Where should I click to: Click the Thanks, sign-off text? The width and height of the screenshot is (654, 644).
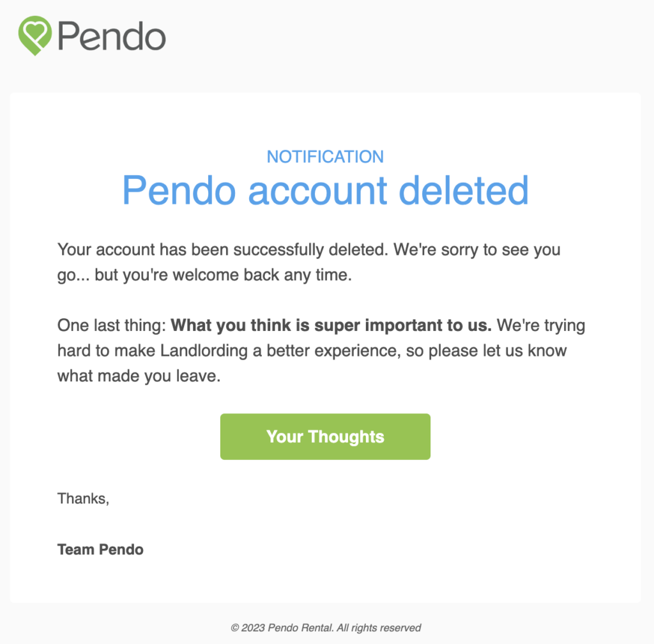click(x=84, y=499)
